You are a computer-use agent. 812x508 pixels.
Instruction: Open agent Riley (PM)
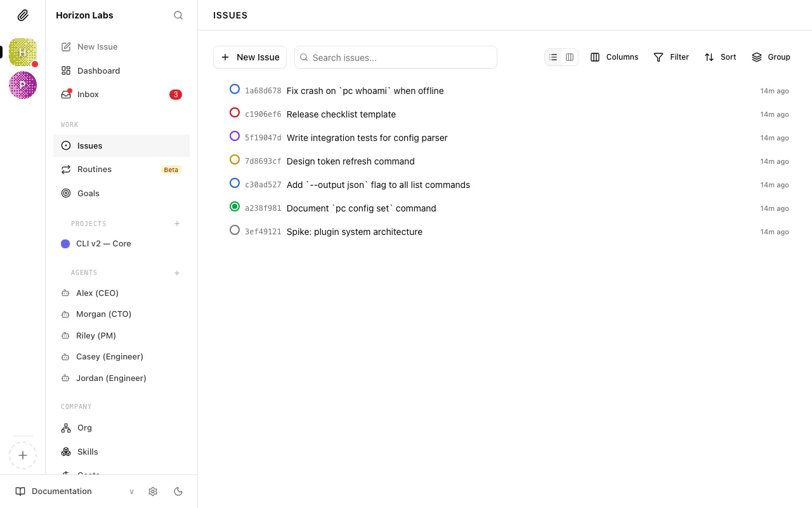(121, 335)
